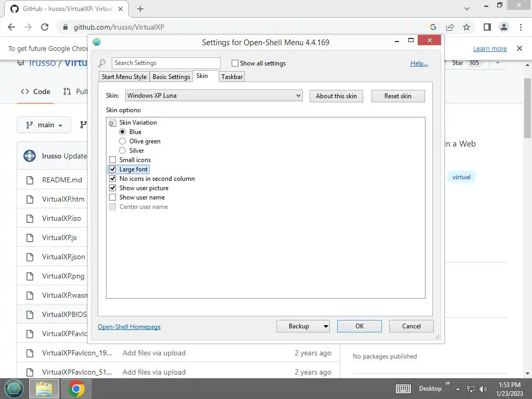The image size is (532, 399).
Task: Click the VirtualXP.iso file icon
Action: [x=30, y=219]
